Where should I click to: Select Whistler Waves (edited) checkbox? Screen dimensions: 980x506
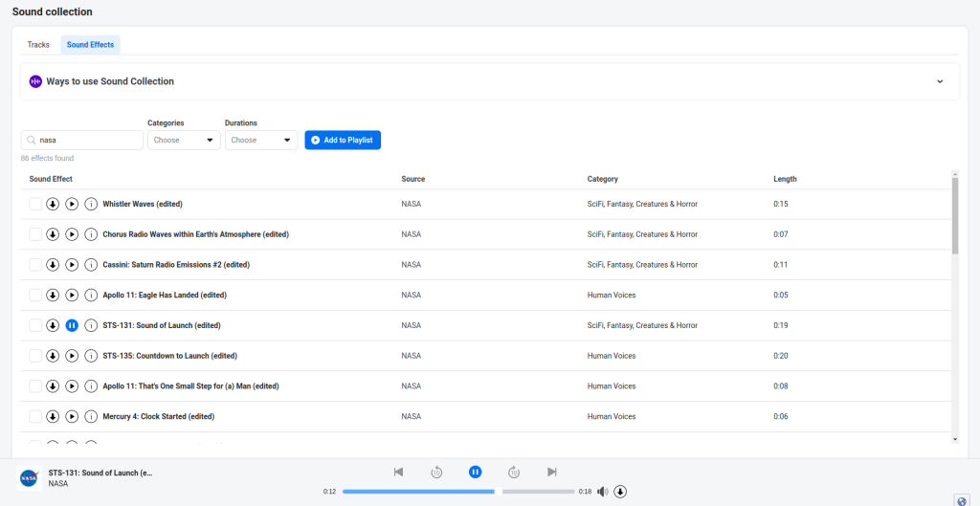coord(35,204)
